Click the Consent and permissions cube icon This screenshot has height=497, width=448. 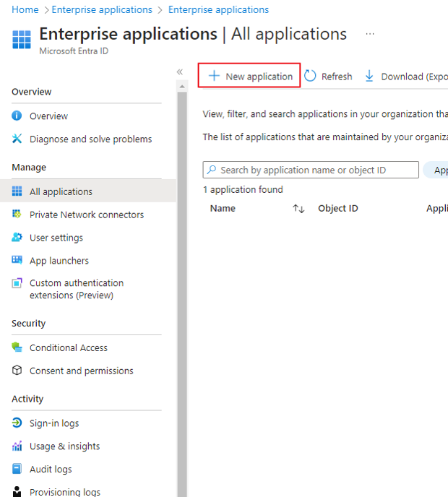pyautogui.click(x=17, y=371)
